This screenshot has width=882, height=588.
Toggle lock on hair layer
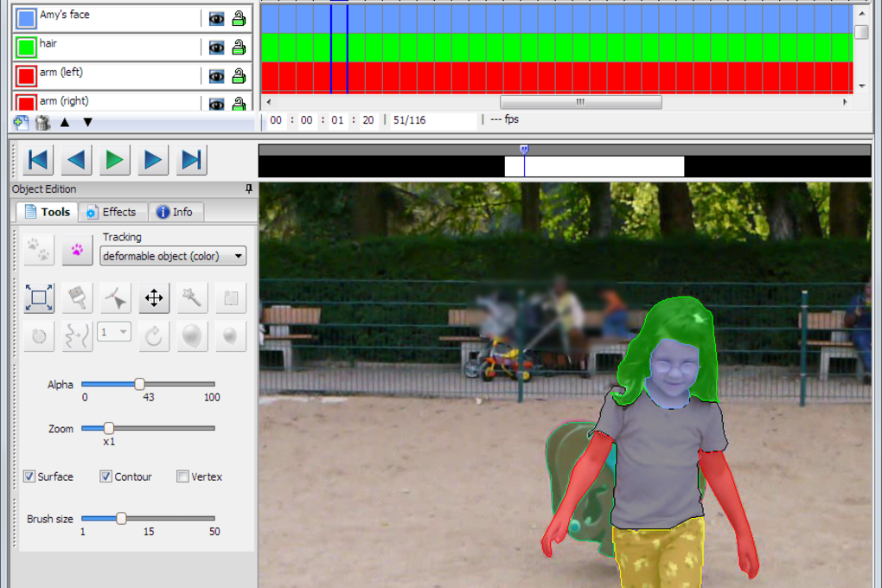pos(239,48)
